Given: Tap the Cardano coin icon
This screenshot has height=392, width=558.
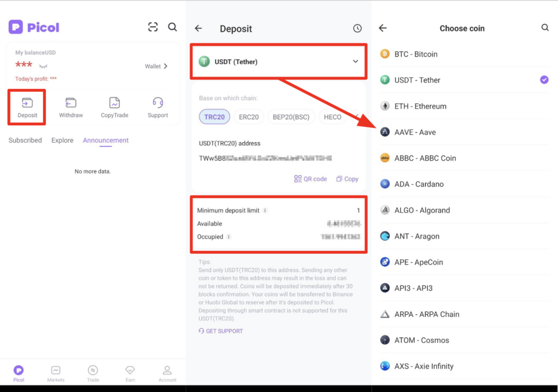Looking at the screenshot, I should point(385,183).
